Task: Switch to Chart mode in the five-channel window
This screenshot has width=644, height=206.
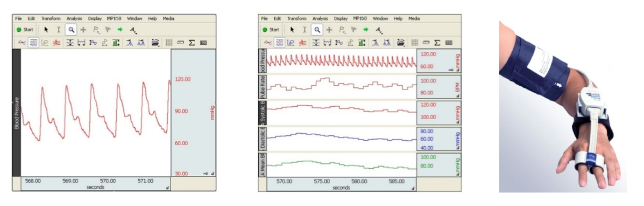Action: (x=279, y=43)
